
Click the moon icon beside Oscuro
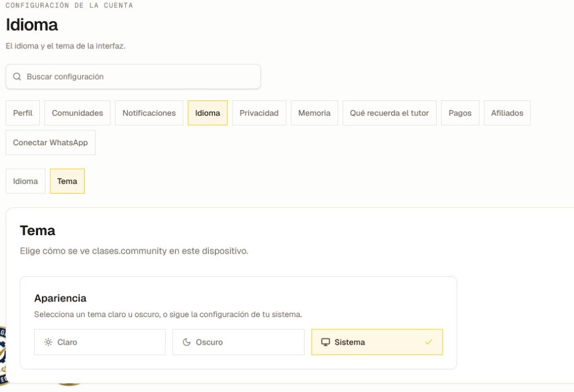click(x=187, y=342)
